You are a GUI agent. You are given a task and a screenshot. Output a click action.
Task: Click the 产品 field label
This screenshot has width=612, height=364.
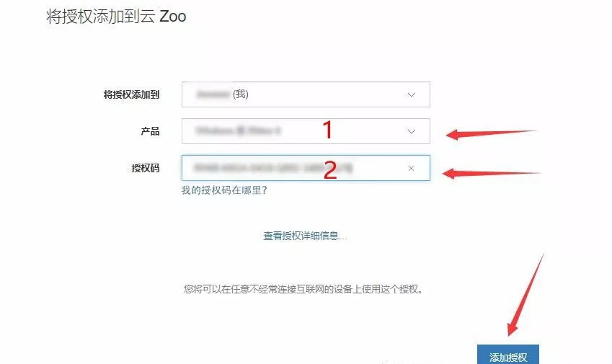(x=150, y=131)
